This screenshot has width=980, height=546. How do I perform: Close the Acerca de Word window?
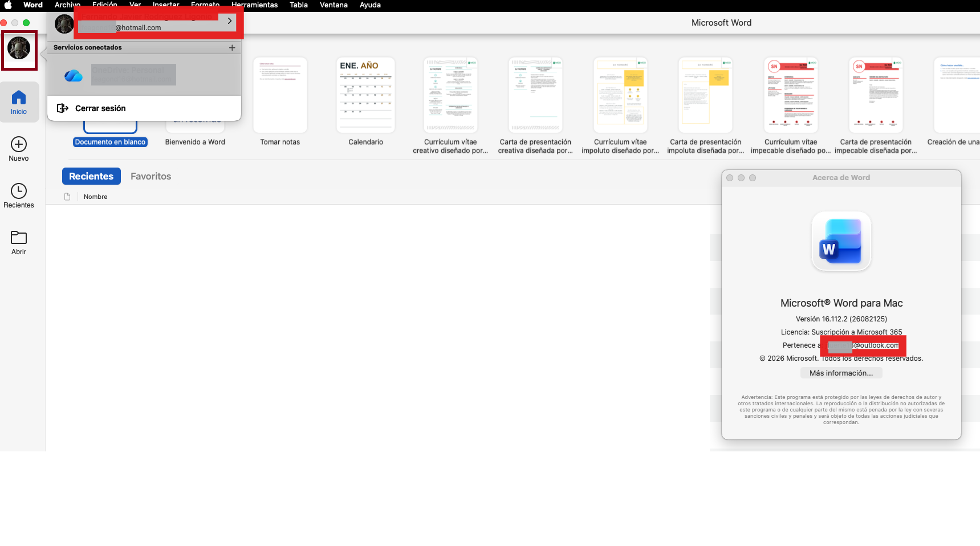(730, 178)
